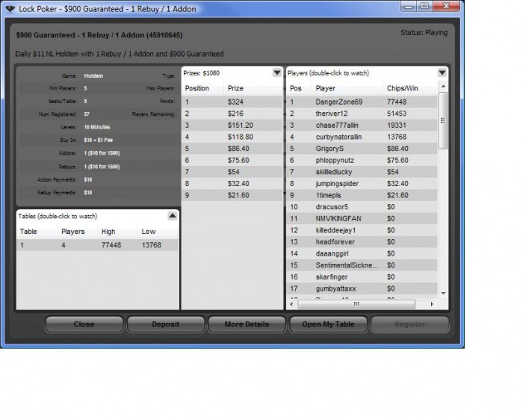Select table 1 row with 4 players

pos(97,245)
